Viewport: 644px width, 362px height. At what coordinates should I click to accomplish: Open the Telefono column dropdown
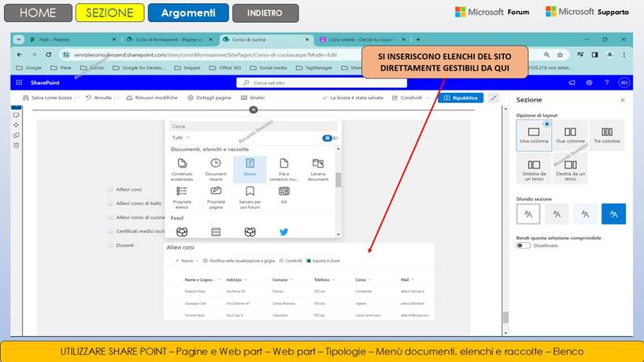(333, 279)
